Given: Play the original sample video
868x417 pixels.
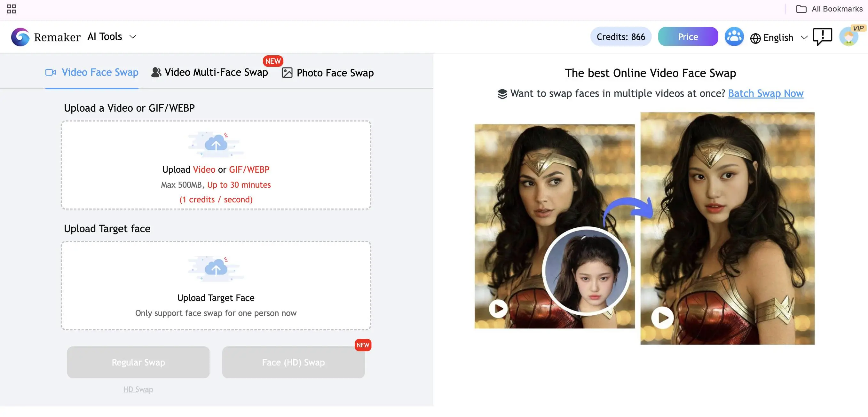Looking at the screenshot, I should [x=498, y=309].
